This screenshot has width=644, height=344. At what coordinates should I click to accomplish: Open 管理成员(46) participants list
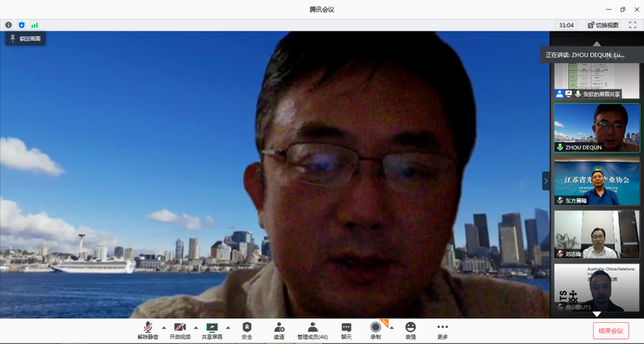click(x=312, y=330)
